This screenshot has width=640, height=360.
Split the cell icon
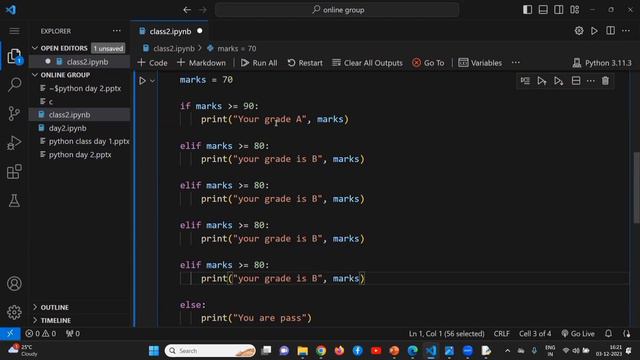click(576, 81)
